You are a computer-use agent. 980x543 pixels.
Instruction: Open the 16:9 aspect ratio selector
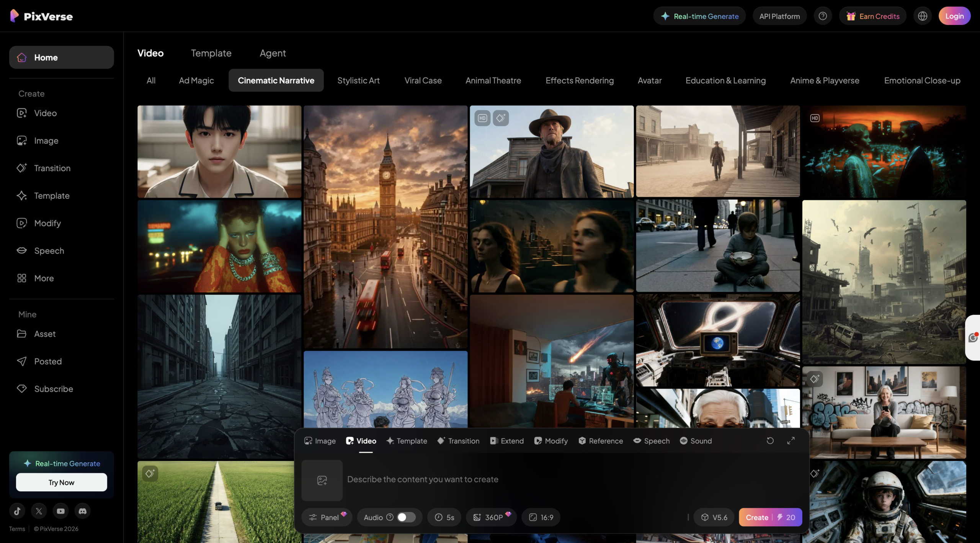coord(541,517)
